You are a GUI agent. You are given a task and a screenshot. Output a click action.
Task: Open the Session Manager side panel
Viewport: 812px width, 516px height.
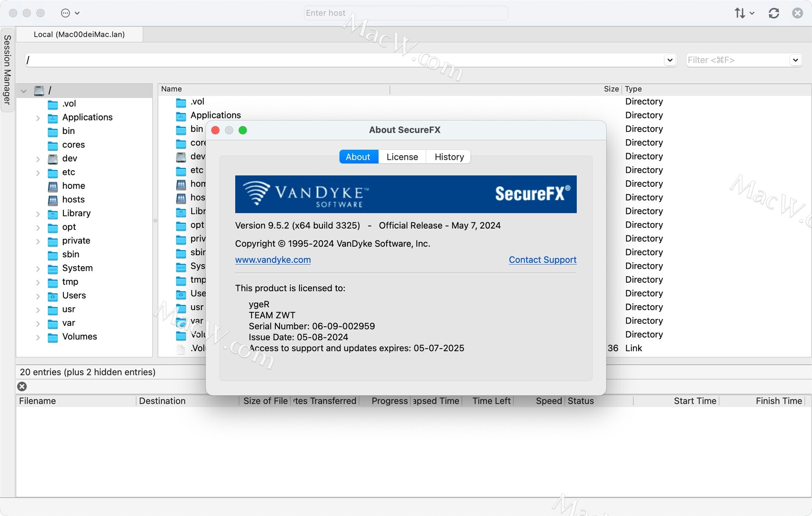(x=7, y=70)
